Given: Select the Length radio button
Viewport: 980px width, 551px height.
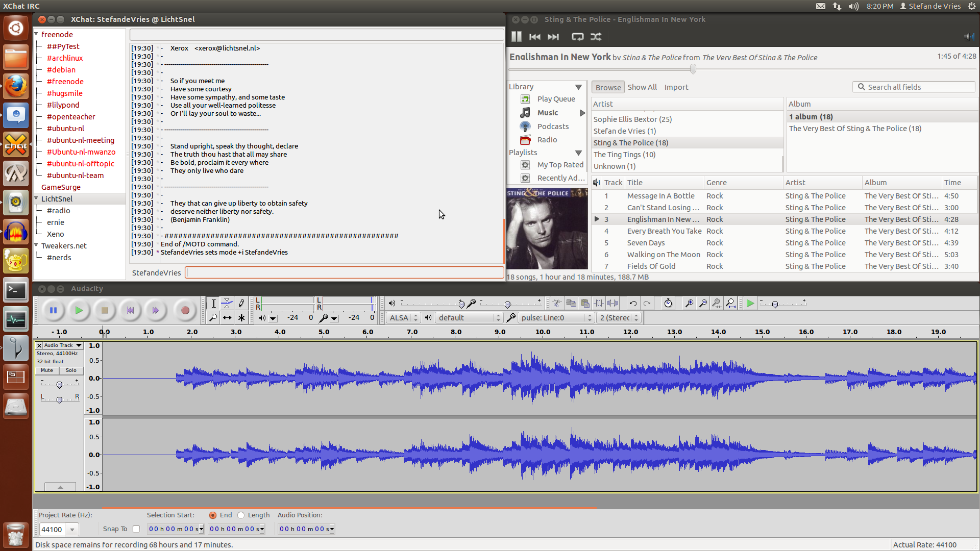Looking at the screenshot, I should pos(241,515).
